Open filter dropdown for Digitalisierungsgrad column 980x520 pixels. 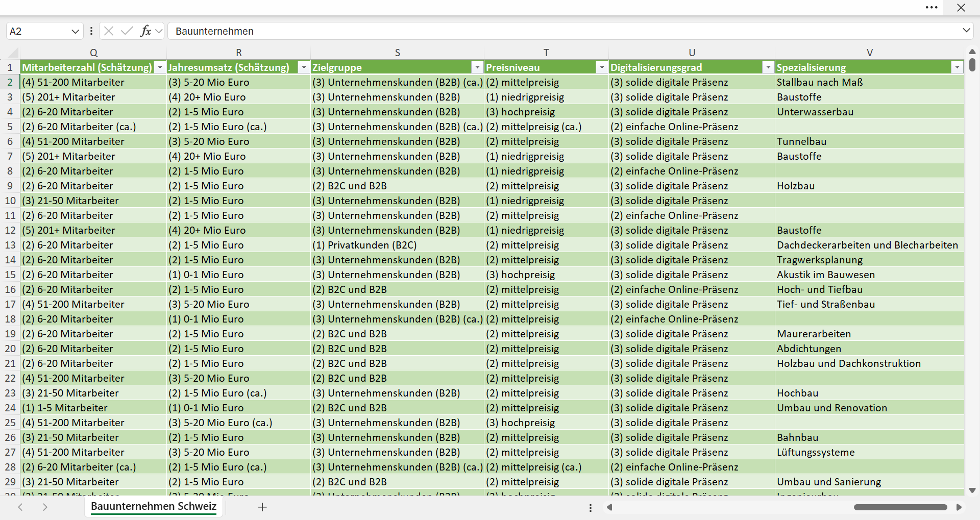pos(768,67)
